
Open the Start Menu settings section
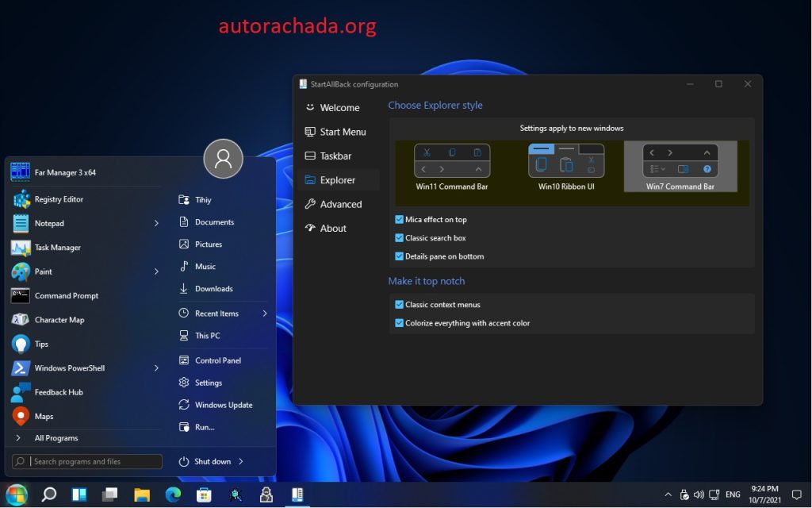(x=339, y=132)
